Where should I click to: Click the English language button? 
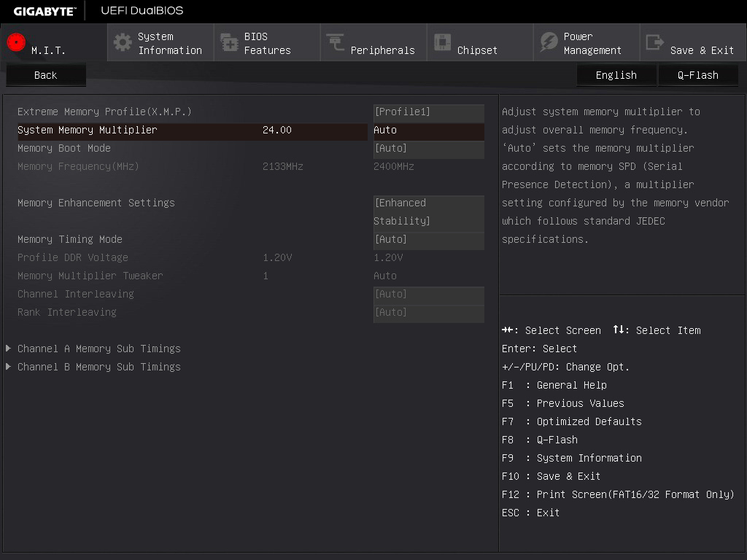pos(616,75)
